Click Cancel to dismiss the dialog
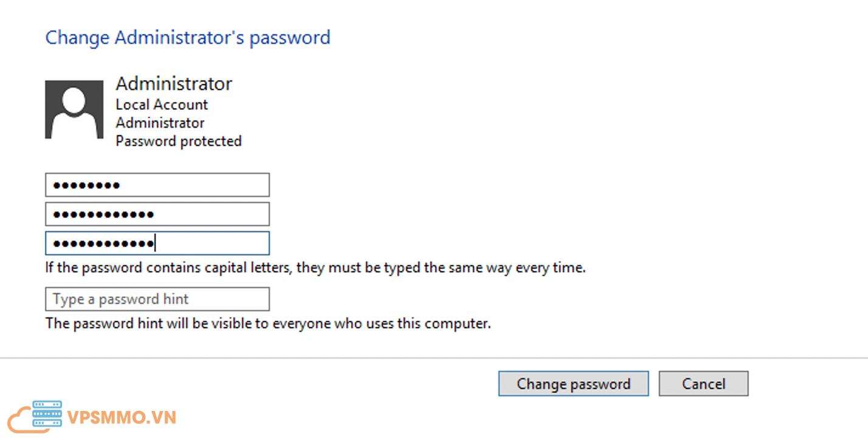The width and height of the screenshot is (868, 445). click(x=703, y=383)
